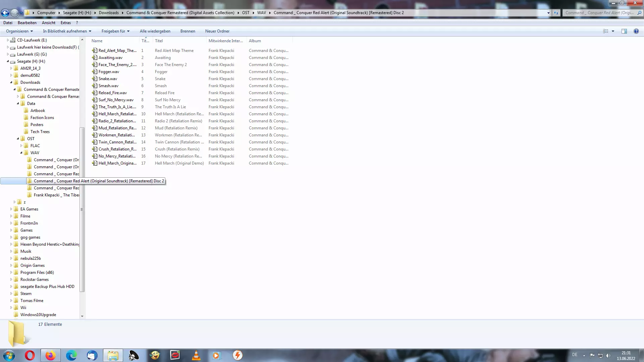Sort by the Titel column header
644x362 pixels.
(x=179, y=41)
